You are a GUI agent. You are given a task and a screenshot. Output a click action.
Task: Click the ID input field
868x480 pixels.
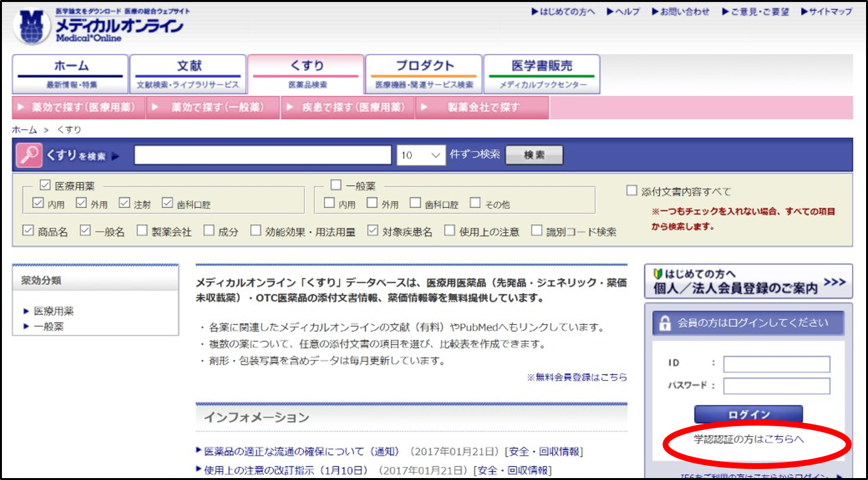coord(777,364)
